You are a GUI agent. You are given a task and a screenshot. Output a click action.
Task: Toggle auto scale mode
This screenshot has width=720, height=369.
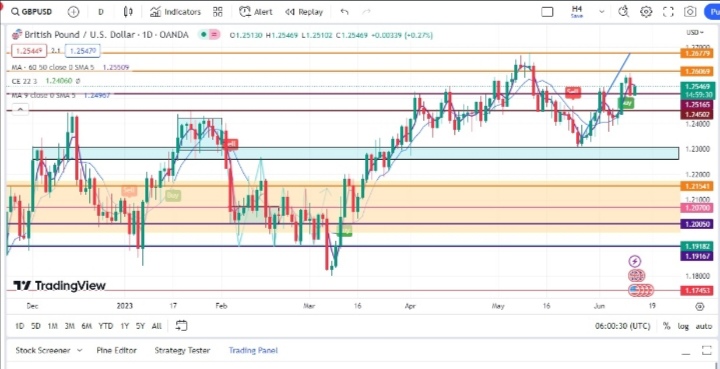(x=704, y=326)
